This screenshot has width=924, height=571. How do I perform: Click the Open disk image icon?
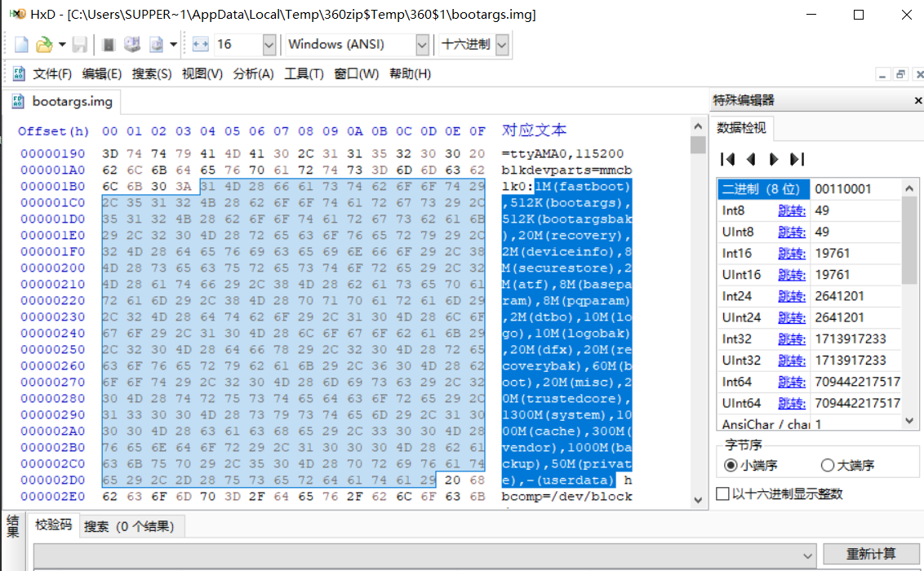tap(156, 45)
